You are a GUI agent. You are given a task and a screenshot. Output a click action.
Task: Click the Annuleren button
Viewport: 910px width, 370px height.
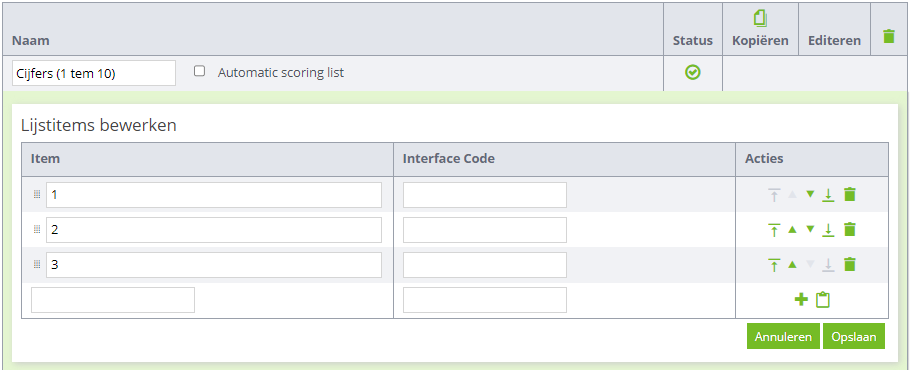pos(783,336)
